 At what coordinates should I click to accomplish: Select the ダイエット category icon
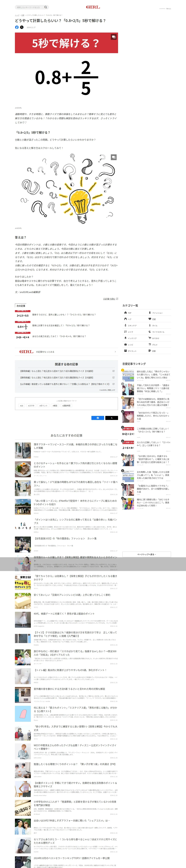point(126,351)
